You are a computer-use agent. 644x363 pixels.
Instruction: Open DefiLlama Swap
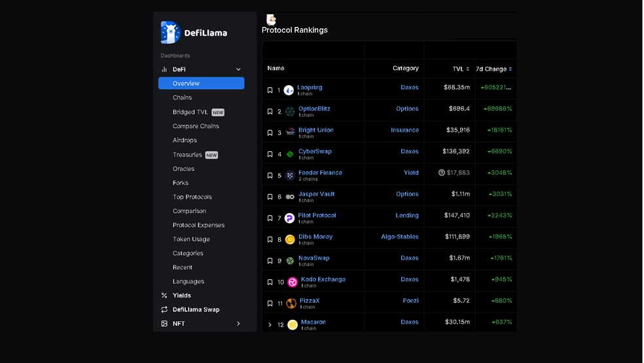pos(196,309)
